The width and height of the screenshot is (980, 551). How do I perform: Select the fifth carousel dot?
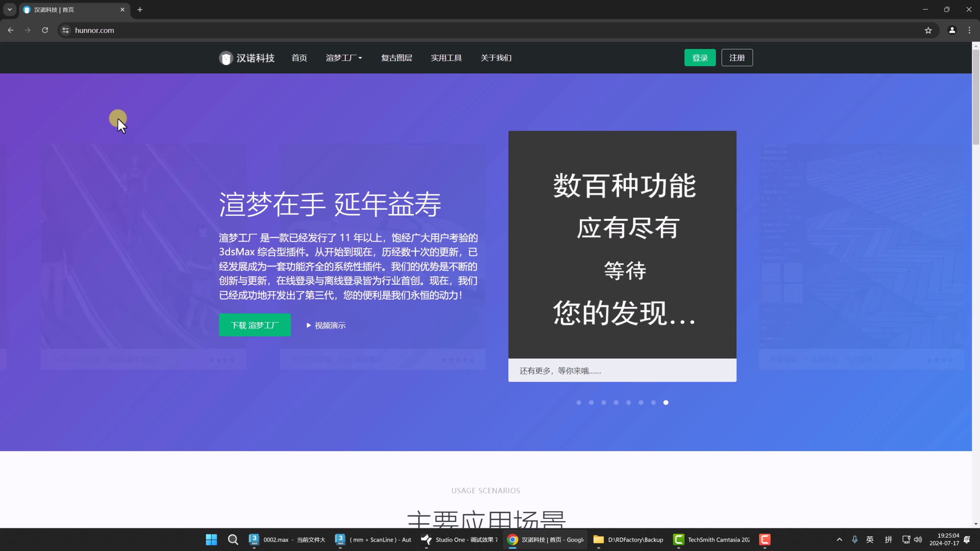629,402
